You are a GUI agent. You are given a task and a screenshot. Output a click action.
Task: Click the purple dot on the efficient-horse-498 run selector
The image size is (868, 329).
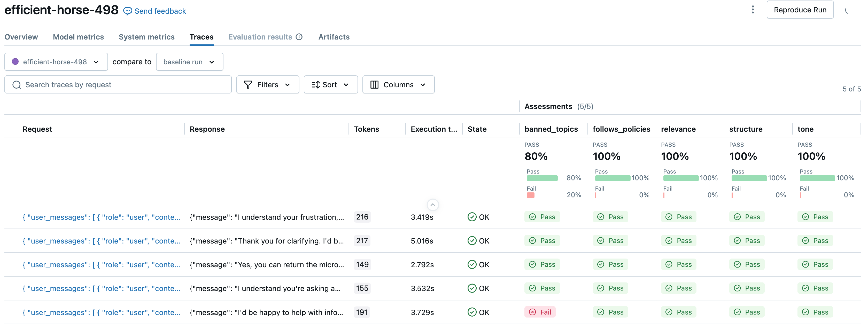(15, 62)
